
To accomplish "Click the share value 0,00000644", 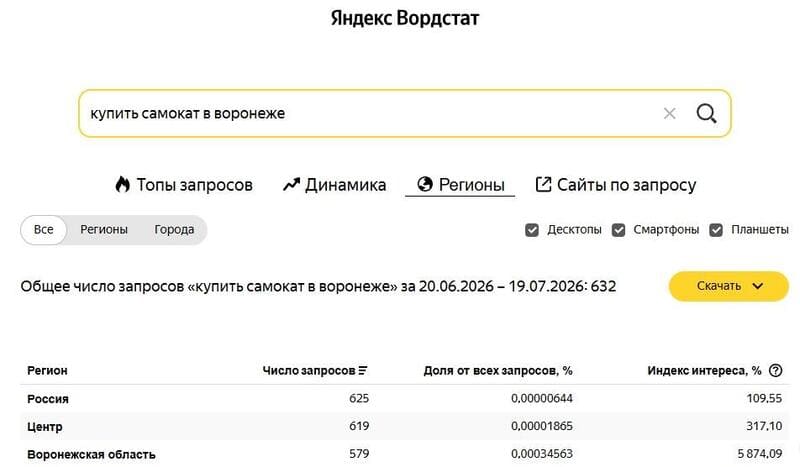I will coord(542,399).
